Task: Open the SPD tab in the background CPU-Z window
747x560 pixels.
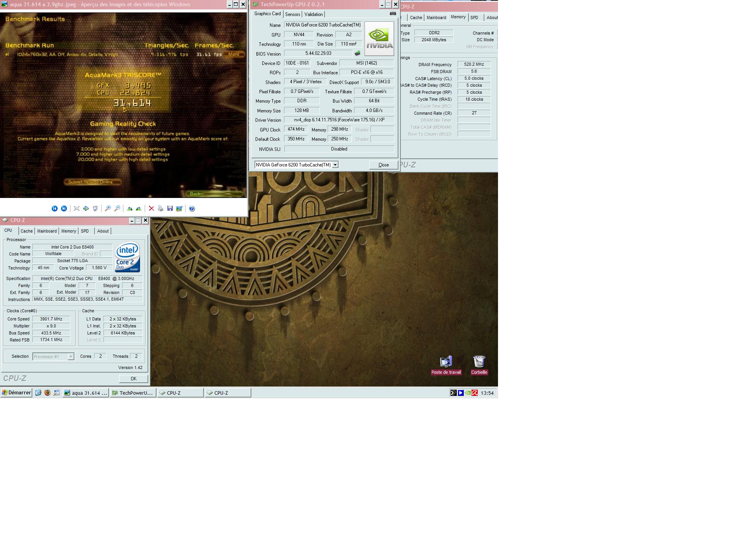Action: coord(474,17)
